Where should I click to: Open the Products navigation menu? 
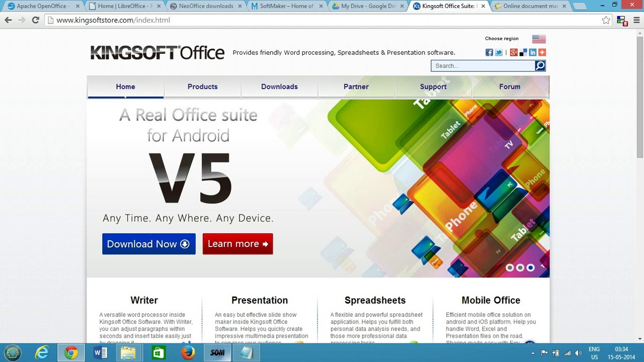[202, 86]
